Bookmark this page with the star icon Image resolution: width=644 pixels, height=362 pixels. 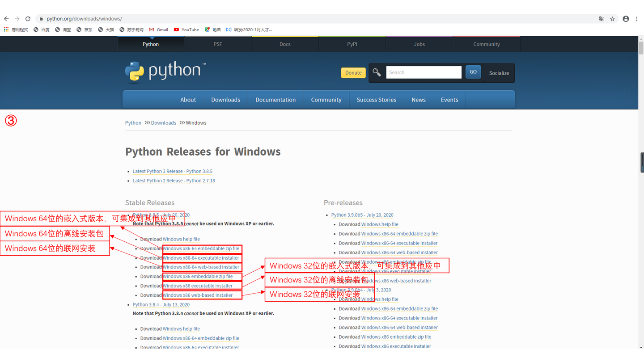[613, 19]
